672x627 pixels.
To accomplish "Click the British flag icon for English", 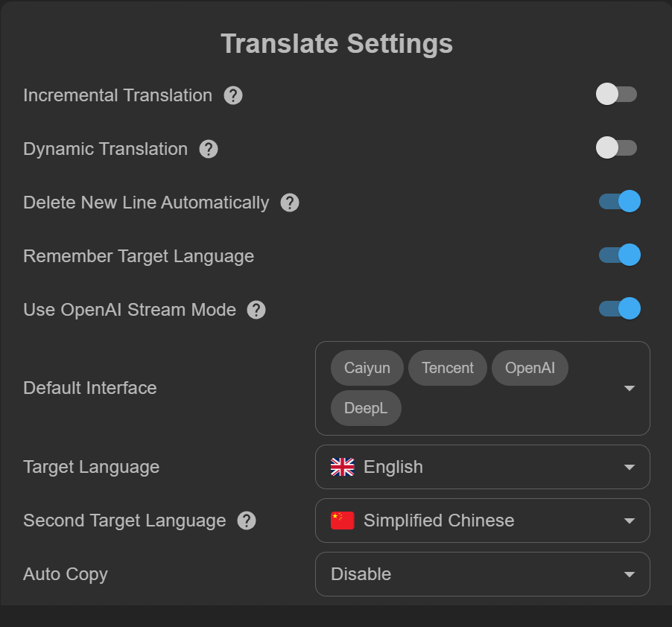I will pyautogui.click(x=341, y=467).
